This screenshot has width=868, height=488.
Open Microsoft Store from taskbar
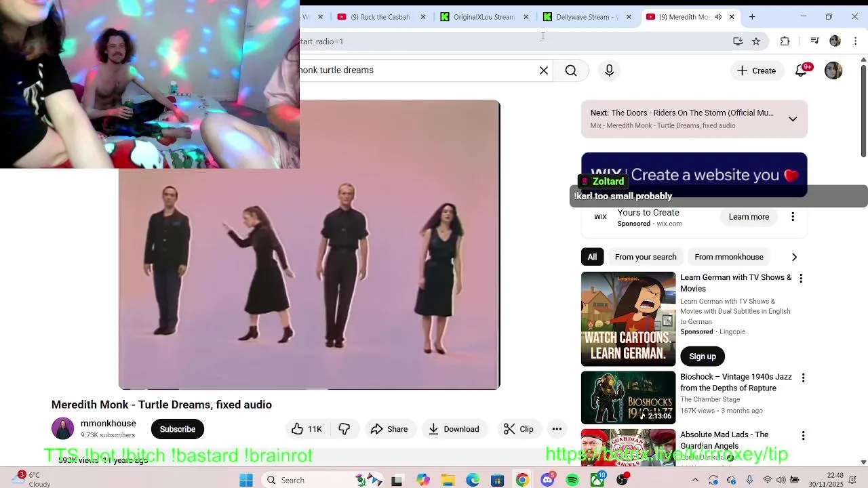coord(497,480)
